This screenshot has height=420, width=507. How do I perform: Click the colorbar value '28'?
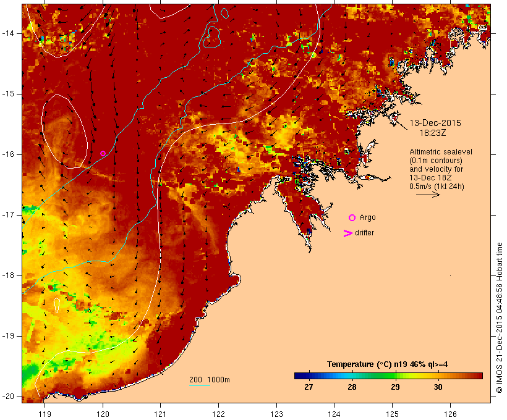pos(352,387)
